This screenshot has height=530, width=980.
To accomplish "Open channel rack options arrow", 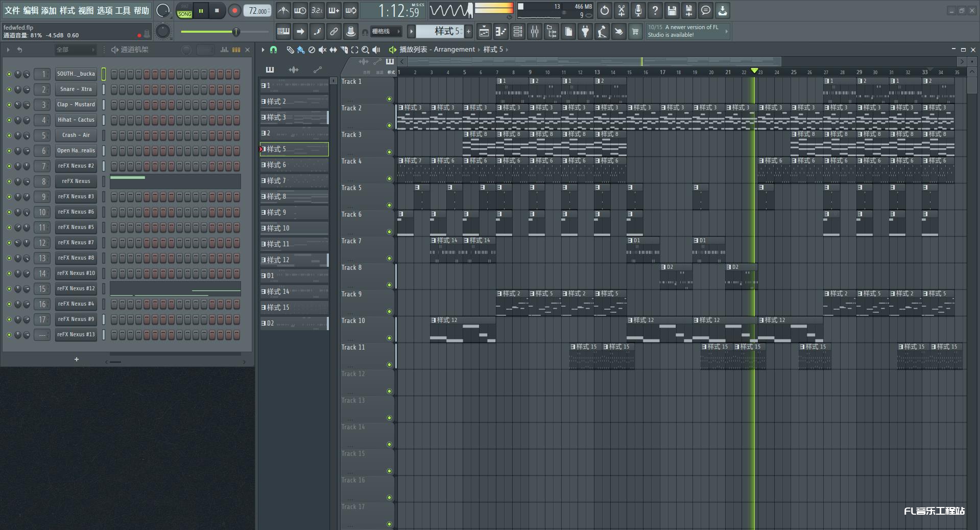I will (8, 50).
